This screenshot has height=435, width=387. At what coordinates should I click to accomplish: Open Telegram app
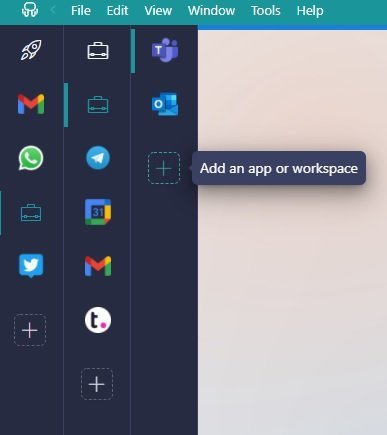[x=98, y=158]
